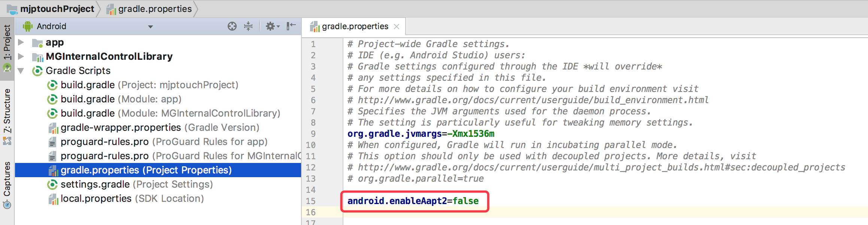Click the Android icon on the Project tab
Screen dimensions: 868x225
click(x=7, y=68)
